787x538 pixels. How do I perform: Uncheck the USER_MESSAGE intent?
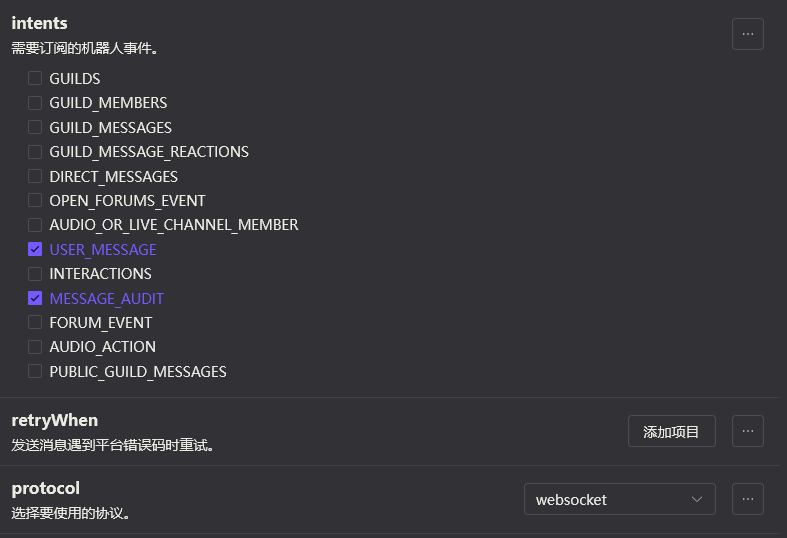[35, 249]
